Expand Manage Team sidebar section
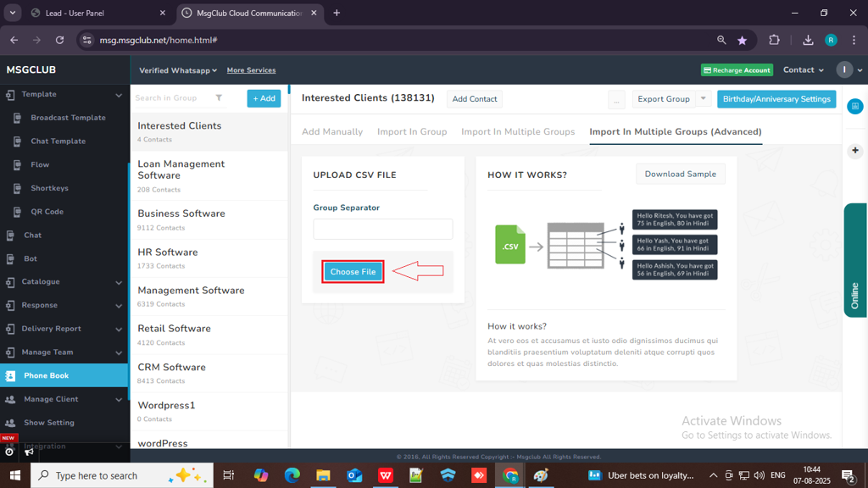This screenshot has height=488, width=868. coord(64,352)
